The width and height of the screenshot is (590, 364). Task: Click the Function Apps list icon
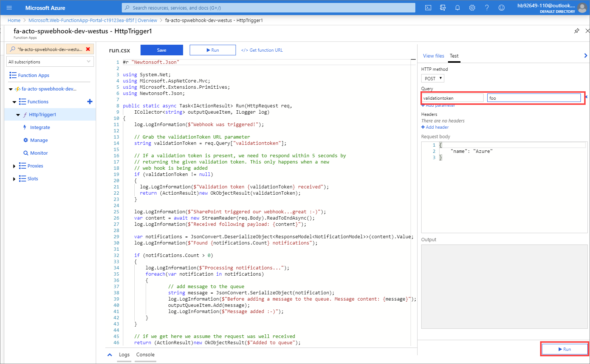tap(13, 75)
